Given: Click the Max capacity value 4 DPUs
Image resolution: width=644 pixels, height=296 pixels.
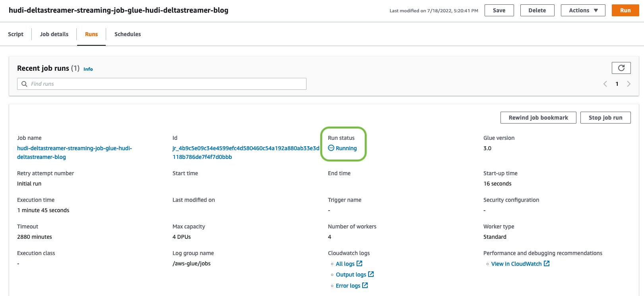Looking at the screenshot, I should coord(182,237).
